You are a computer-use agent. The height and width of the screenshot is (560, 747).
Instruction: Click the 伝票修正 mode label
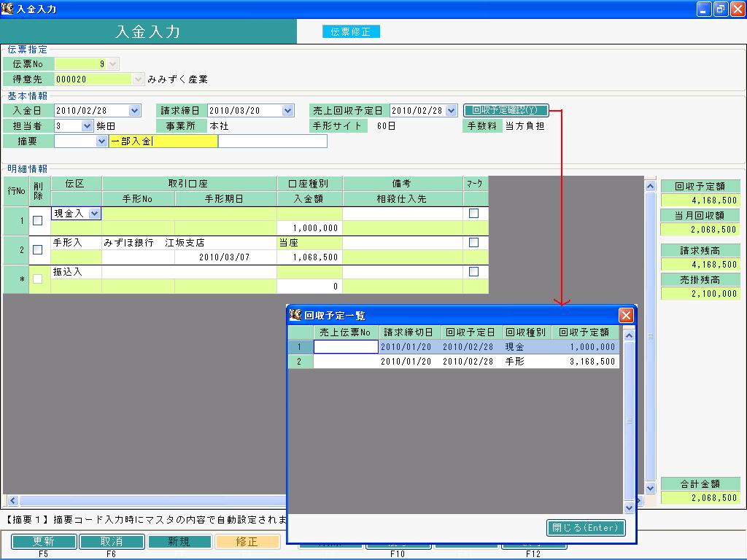pos(351,31)
